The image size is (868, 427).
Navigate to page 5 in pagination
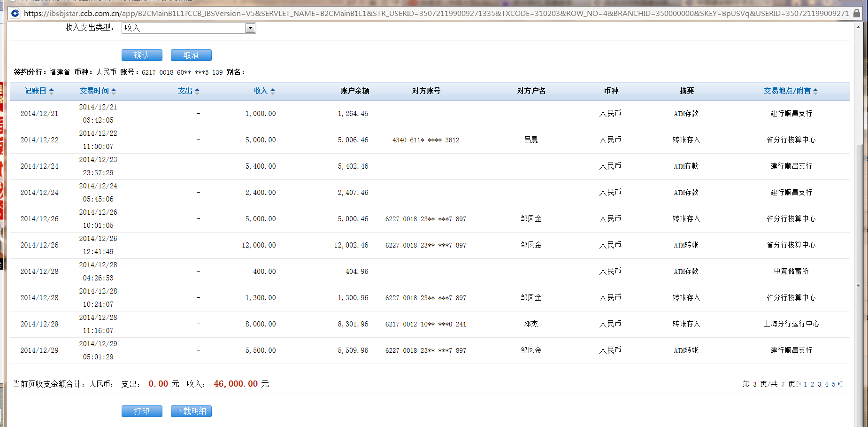[834, 384]
